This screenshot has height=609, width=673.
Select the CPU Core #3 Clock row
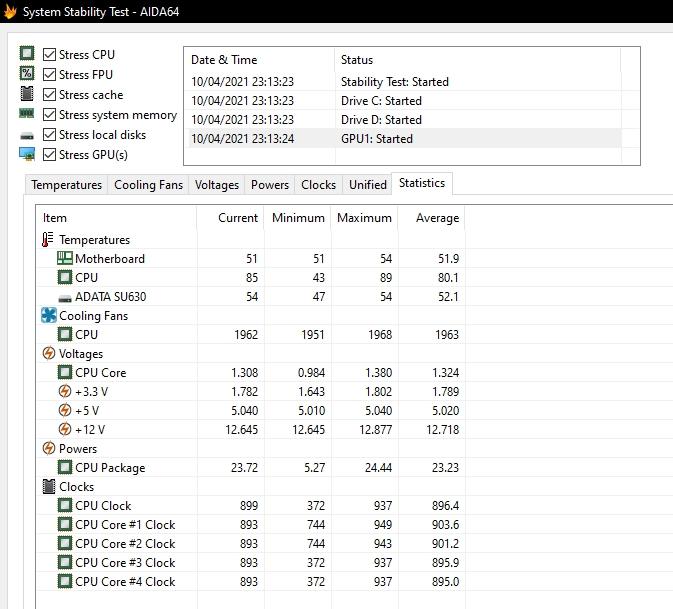click(x=251, y=563)
